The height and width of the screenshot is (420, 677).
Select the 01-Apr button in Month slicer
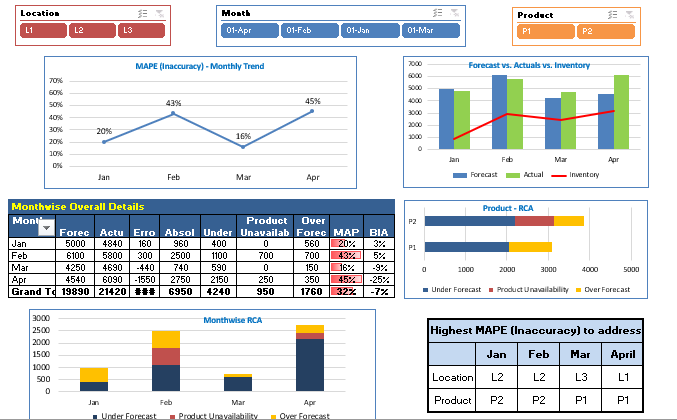click(x=249, y=30)
